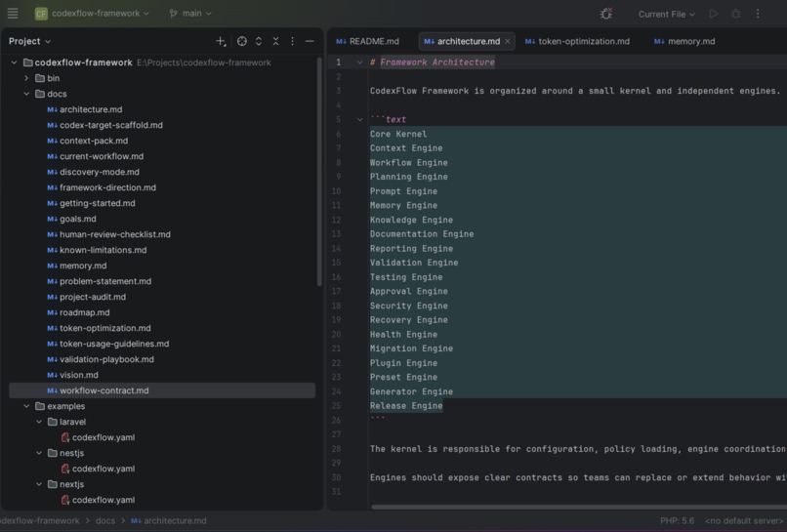Viewport: 787px width, 532px height.
Task: Select roadmap.md file
Action: pyautogui.click(x=78, y=312)
